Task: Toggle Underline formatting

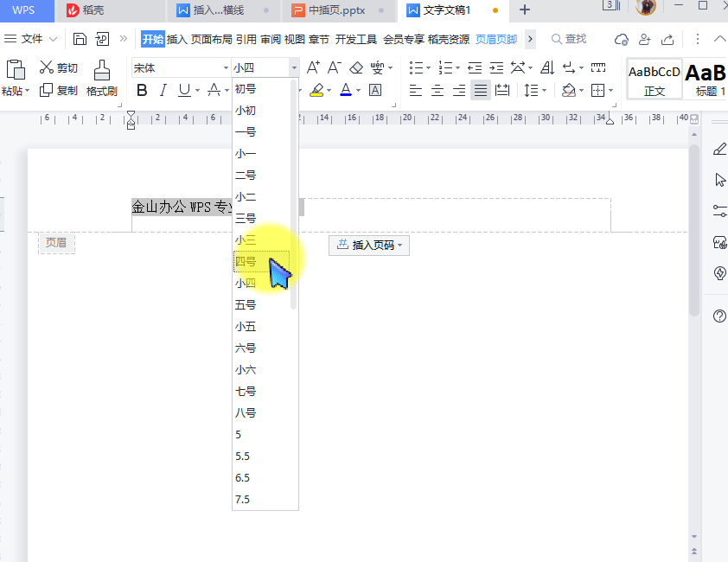Action: click(184, 90)
